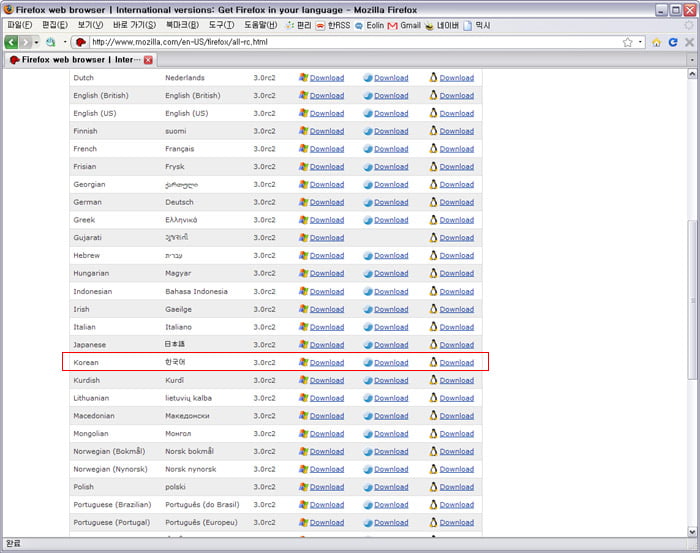Open the 보기(V) menu
700x553 pixels.
pyautogui.click(x=90, y=25)
